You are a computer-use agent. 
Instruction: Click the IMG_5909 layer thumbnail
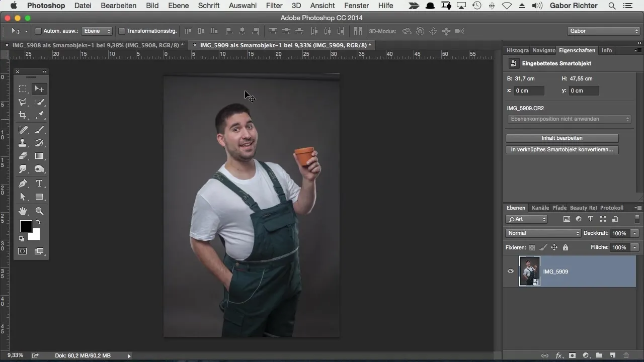coord(530,271)
